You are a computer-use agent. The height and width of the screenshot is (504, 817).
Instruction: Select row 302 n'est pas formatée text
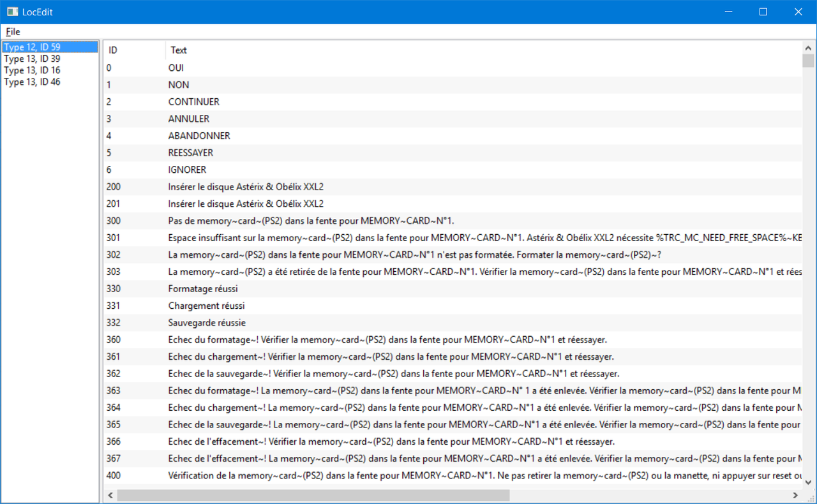pyautogui.click(x=453, y=255)
